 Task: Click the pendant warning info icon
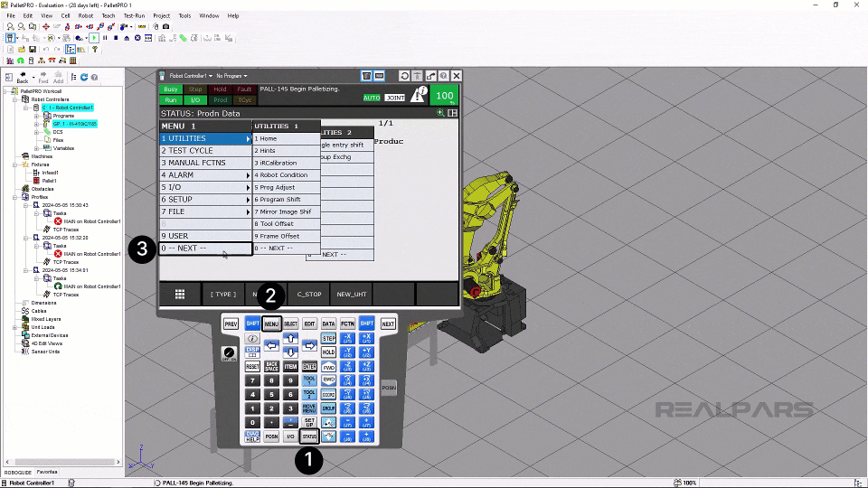pos(419,94)
